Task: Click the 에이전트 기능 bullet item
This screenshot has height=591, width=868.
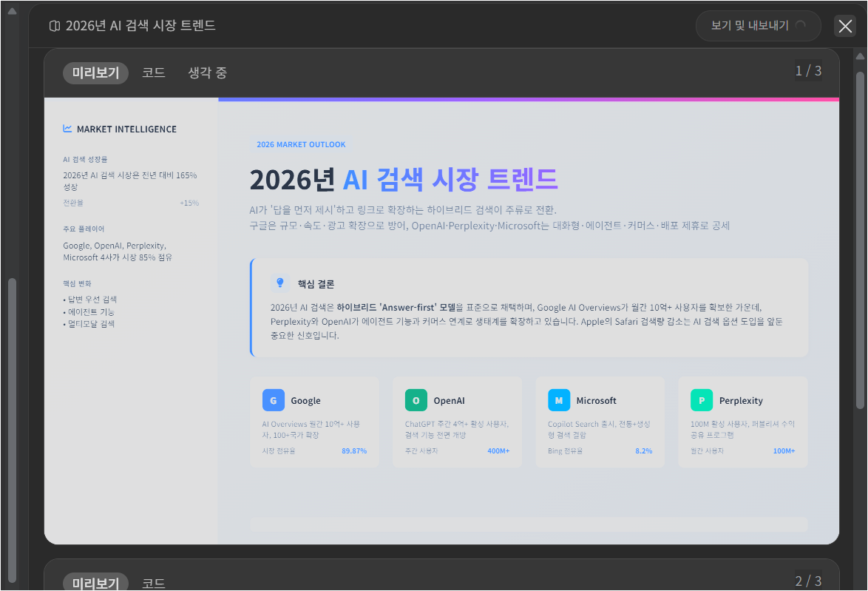Action: coord(89,312)
